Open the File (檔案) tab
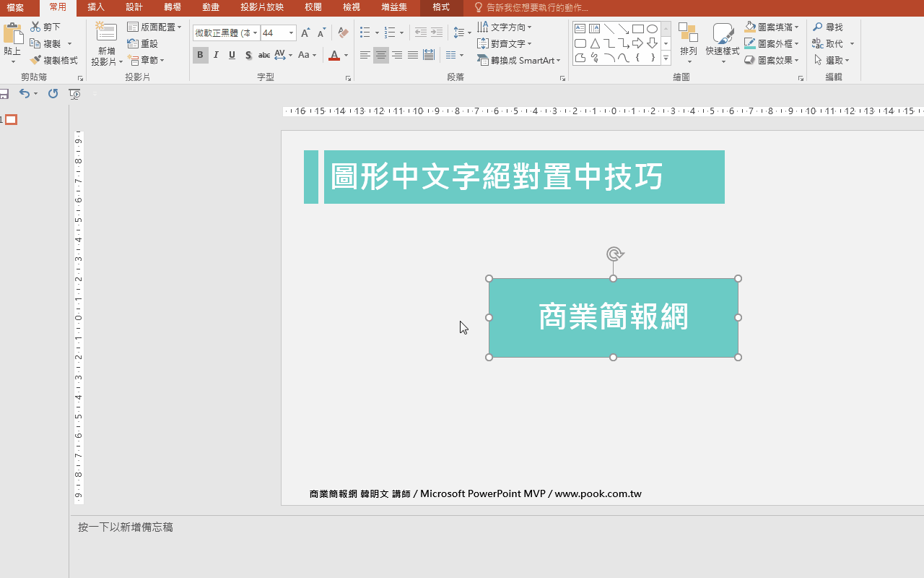This screenshot has width=924, height=578. [x=15, y=7]
